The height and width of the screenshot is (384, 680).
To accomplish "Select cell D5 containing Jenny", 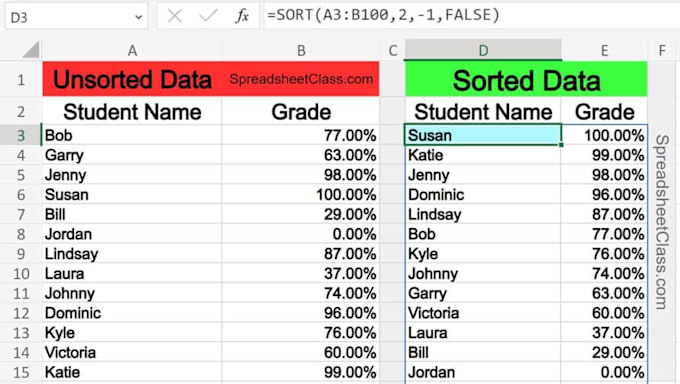I will point(483,175).
